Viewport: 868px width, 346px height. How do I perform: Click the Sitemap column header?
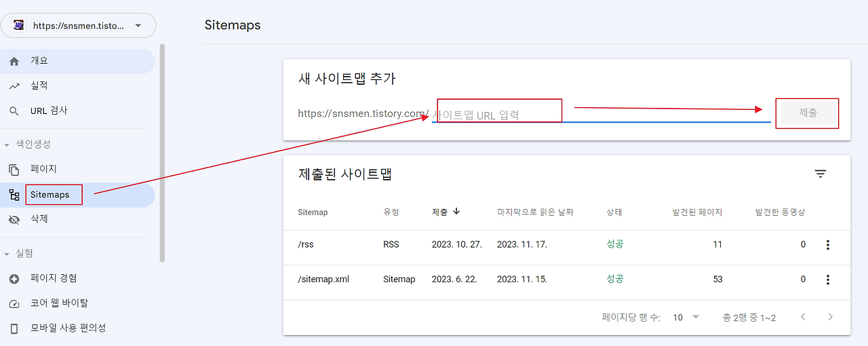point(313,212)
